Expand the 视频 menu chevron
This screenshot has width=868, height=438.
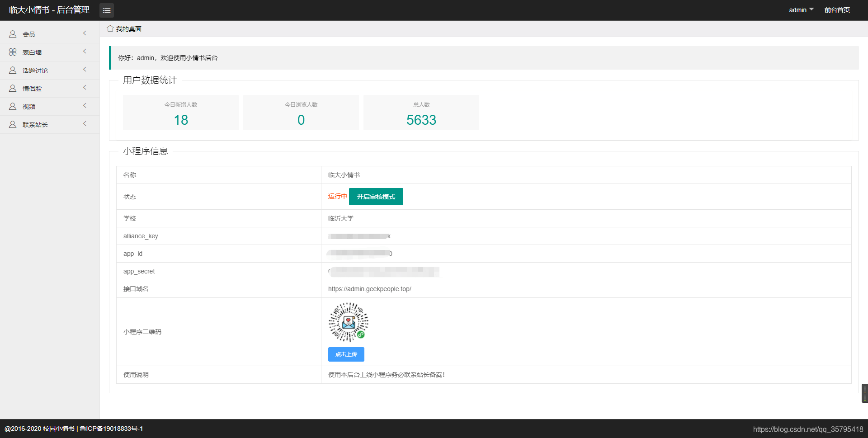[x=85, y=106]
